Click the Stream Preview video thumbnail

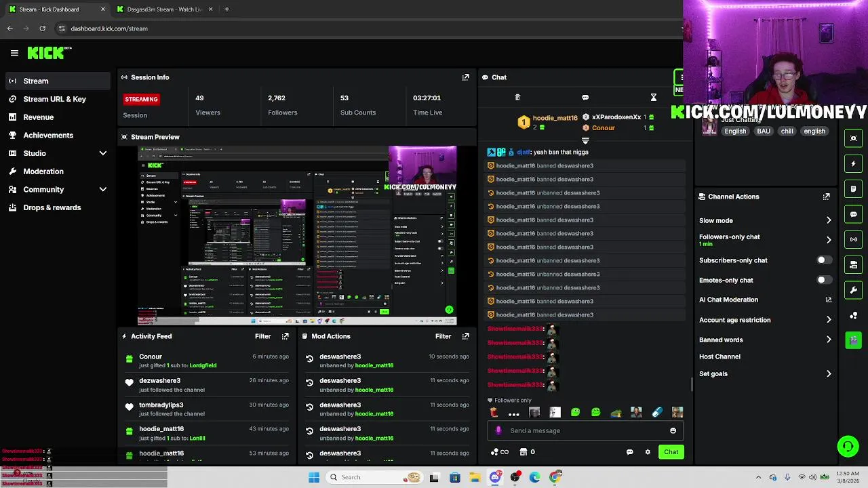(x=297, y=235)
